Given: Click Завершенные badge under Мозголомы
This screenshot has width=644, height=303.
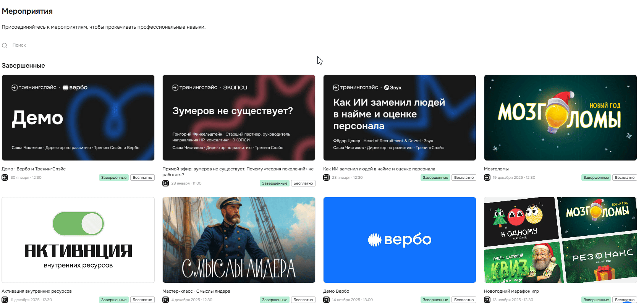Looking at the screenshot, I should point(596,178).
